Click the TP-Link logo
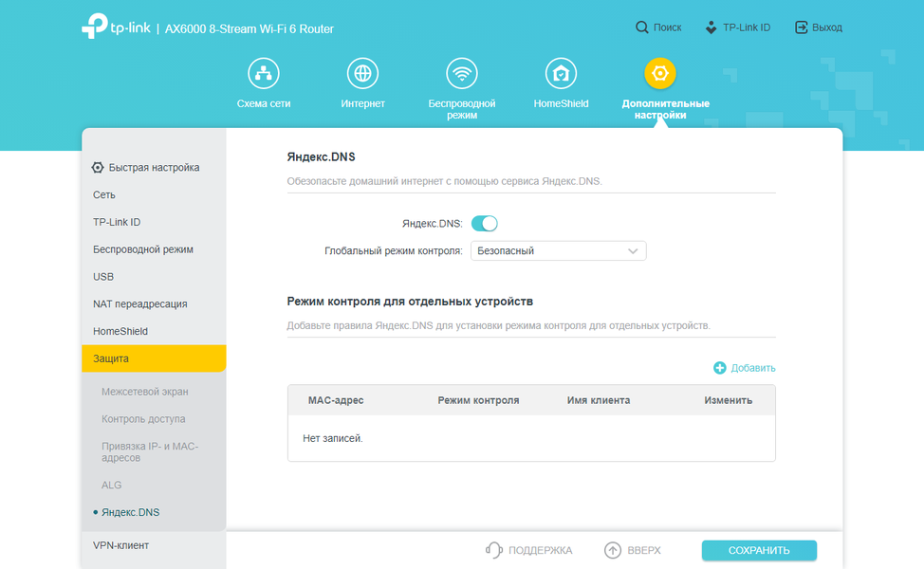Viewport: 924px width, 569px height. pyautogui.click(x=116, y=27)
